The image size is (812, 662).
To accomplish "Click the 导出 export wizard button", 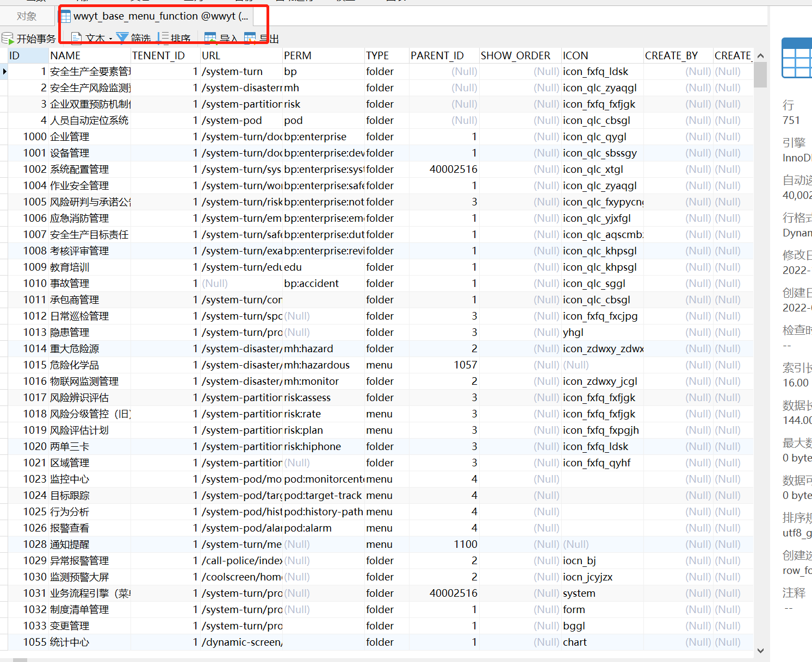I will pyautogui.click(x=262, y=39).
